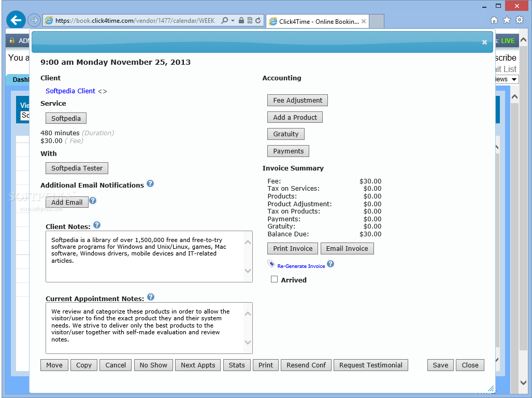Click the Balance Due $30.00 amount
The width and height of the screenshot is (532, 398).
pos(370,234)
